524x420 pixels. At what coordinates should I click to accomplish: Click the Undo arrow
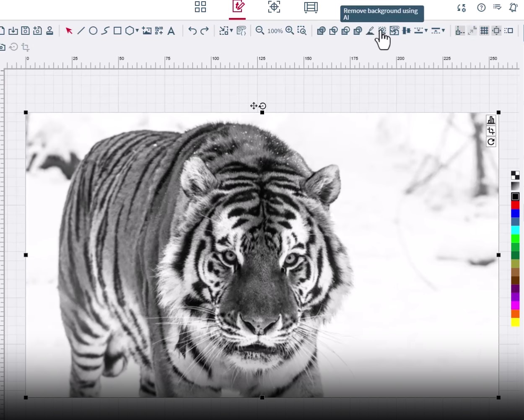(x=192, y=31)
